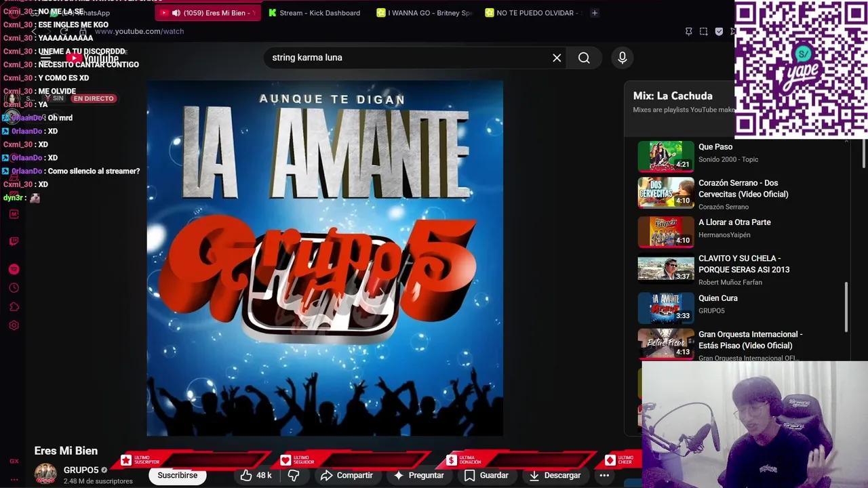Click the La Amante Grupo 5 video player

click(x=325, y=258)
